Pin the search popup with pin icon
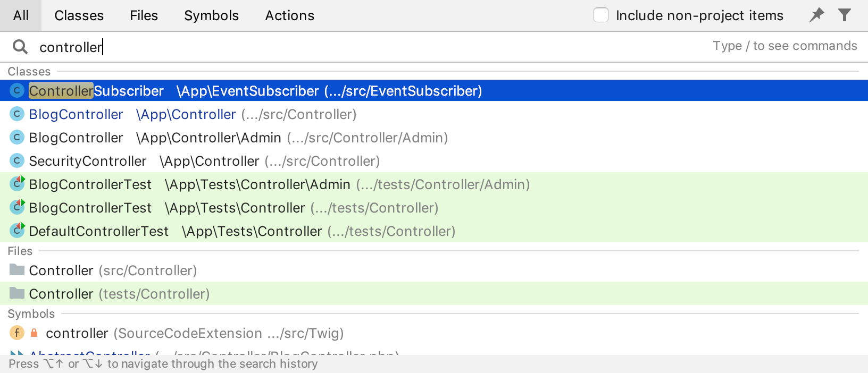868x373 pixels. coord(816,15)
